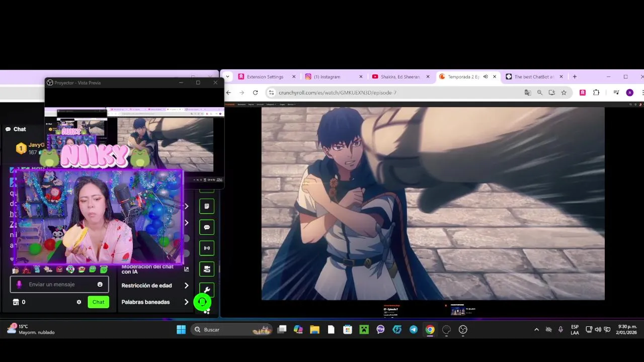Open the green headset support bubble
Image resolution: width=644 pixels, height=362 pixels.
[x=202, y=302]
